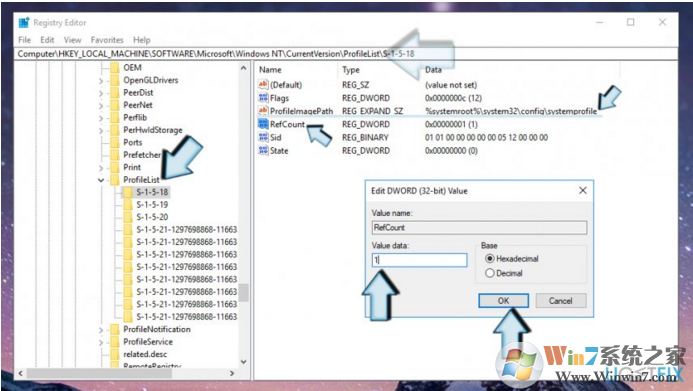Open the Help menu
The width and height of the screenshot is (693, 391).
tap(141, 40)
